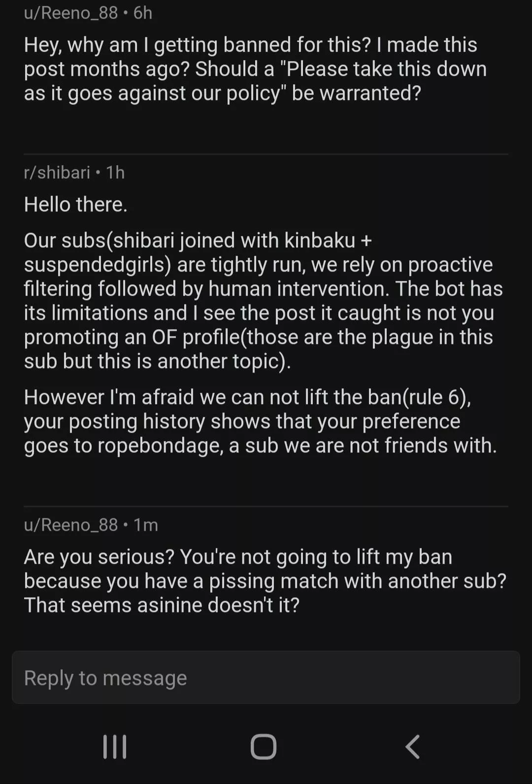Open u/Reeno_88 profile from the 6h message
The image size is (532, 784).
click(x=71, y=13)
